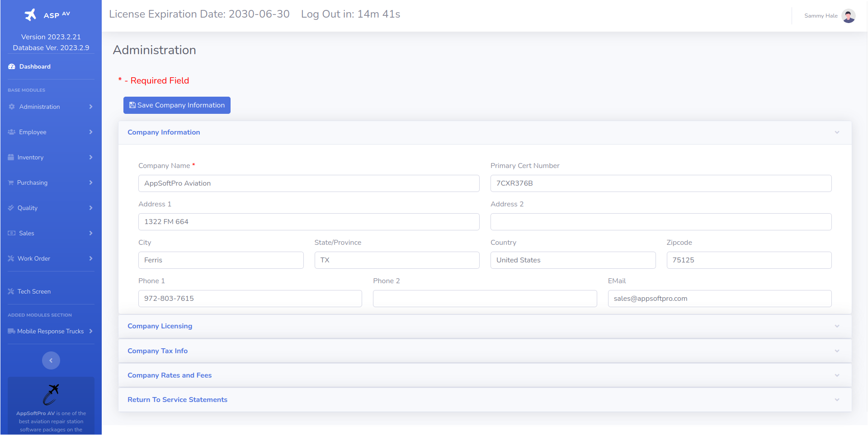868x435 pixels.
Task: Click the Work Order tools icon
Action: click(11, 258)
